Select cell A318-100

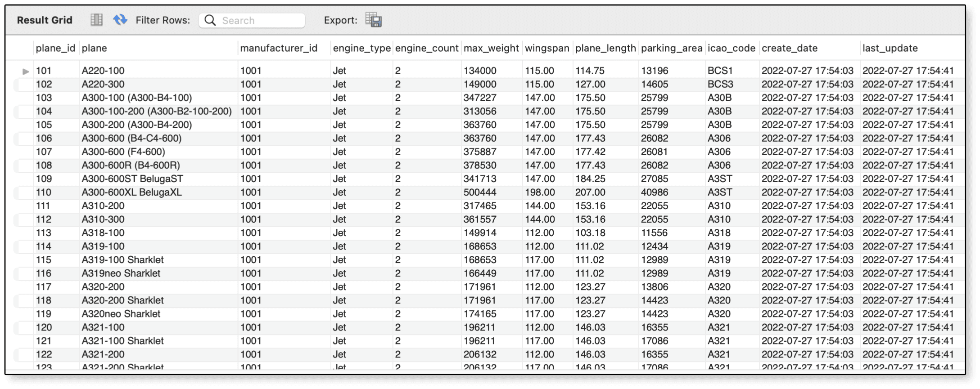click(x=103, y=233)
